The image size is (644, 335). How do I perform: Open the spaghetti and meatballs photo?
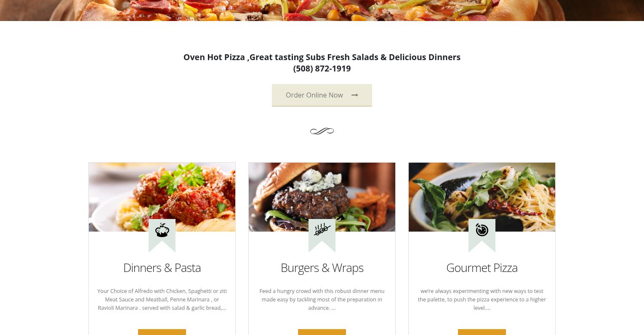[x=162, y=197]
